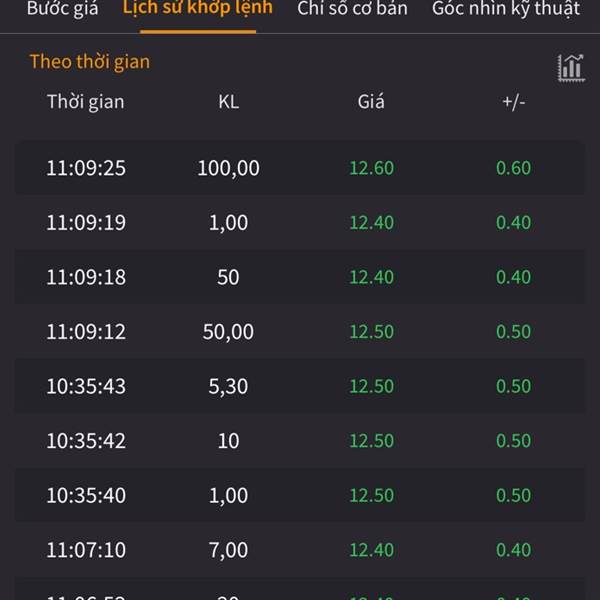This screenshot has width=600, height=600.
Task: Select the 10:35:43 trade row
Action: click(x=300, y=386)
